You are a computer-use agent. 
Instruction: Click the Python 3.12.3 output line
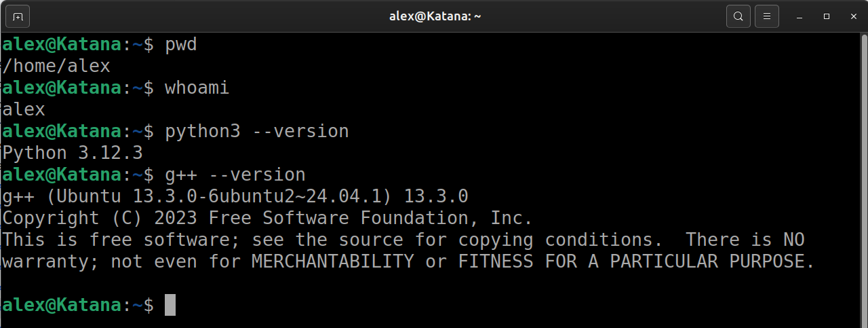tap(73, 153)
